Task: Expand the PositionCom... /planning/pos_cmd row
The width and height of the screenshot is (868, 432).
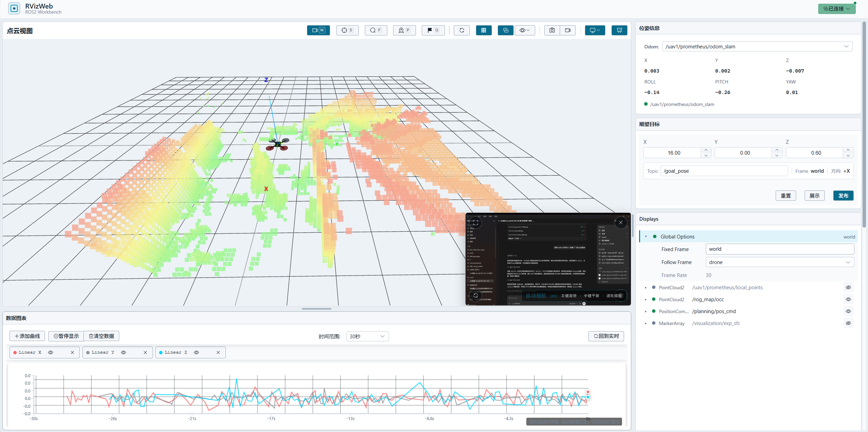Action: pos(646,311)
